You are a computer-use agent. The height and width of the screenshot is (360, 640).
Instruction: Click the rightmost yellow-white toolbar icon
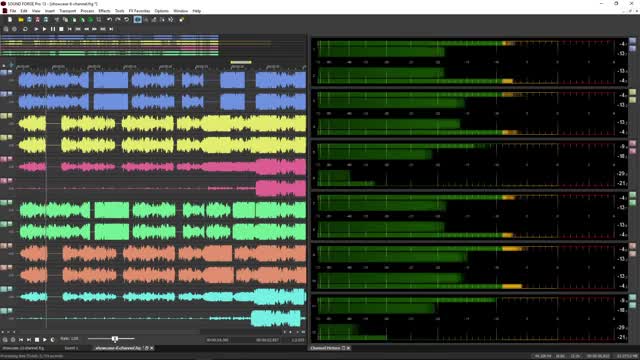click(181, 20)
